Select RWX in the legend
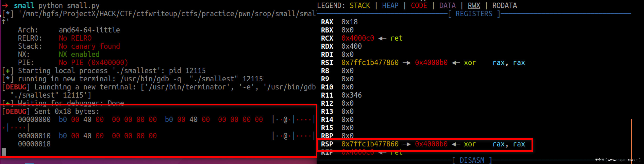 [x=474, y=5]
